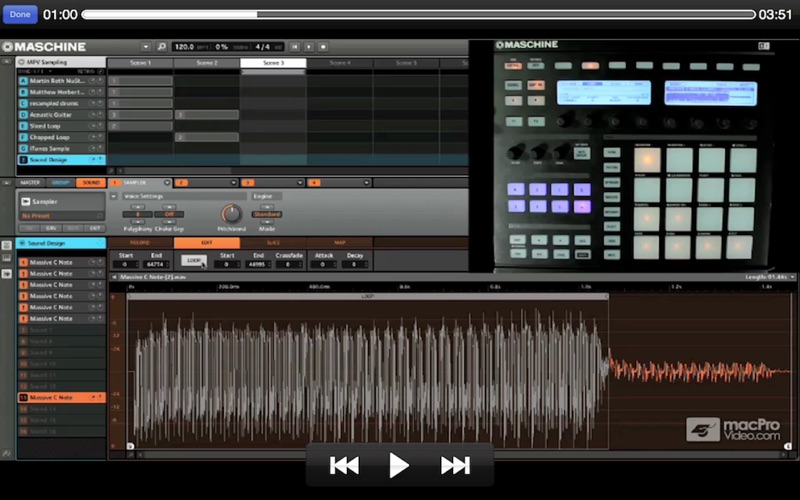
Task: Start playback with the Maschine transport play icon
Action: coord(309,47)
